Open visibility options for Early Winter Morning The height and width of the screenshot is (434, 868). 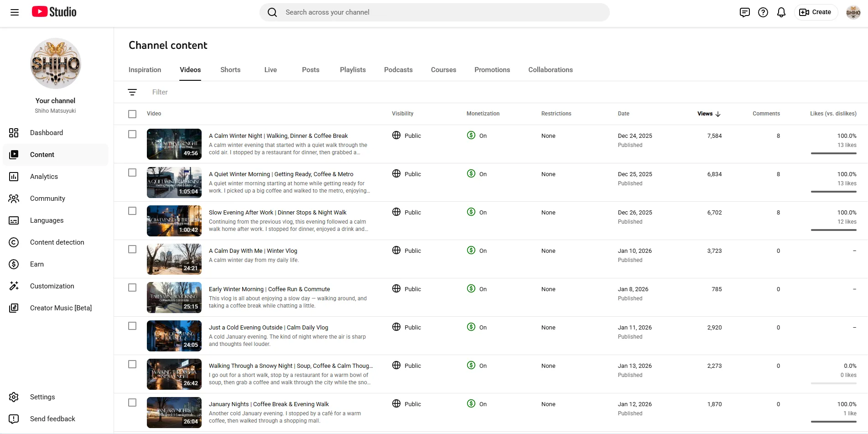[406, 289]
